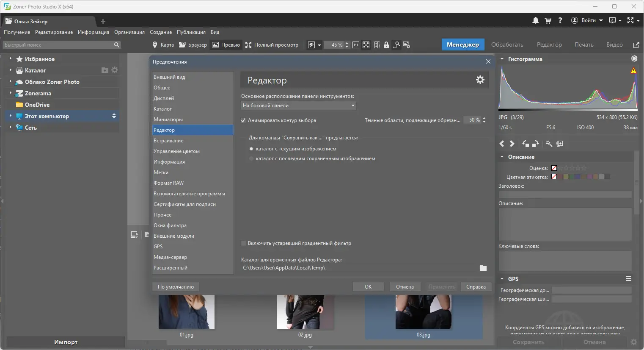Click the notifications bell icon

click(536, 20)
